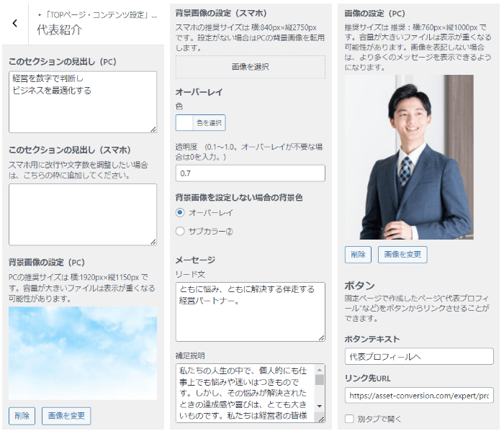Image resolution: width=504 pixels, height=436 pixels.
Task: Enable the 別タブで開く checkbox
Action: [349, 419]
